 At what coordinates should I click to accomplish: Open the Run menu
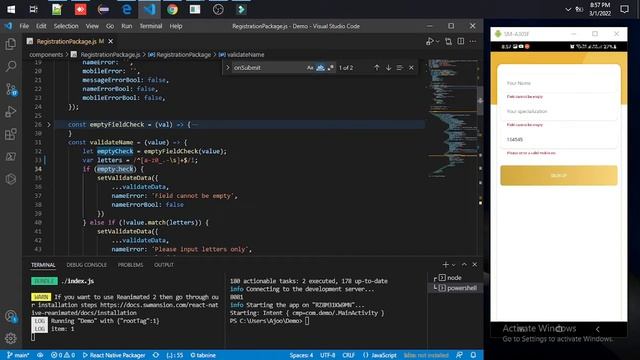[x=127, y=26]
